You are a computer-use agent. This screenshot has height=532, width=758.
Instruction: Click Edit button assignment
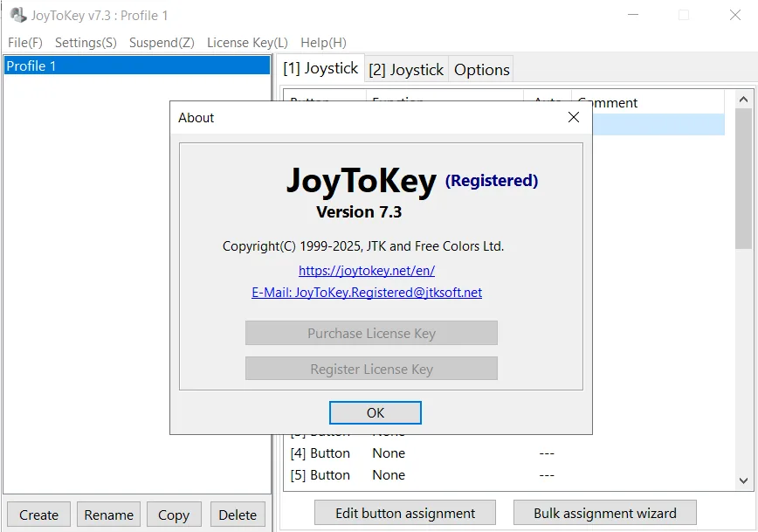(x=405, y=513)
